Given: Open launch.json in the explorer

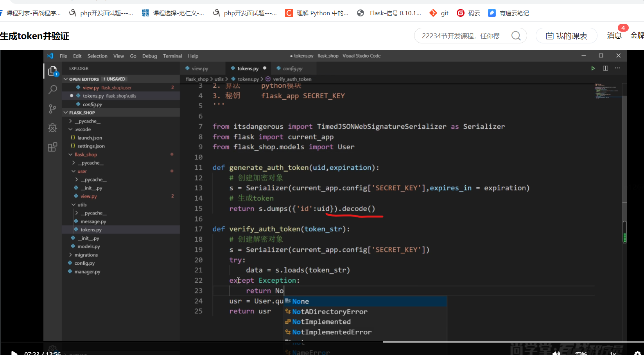Looking at the screenshot, I should point(90,138).
